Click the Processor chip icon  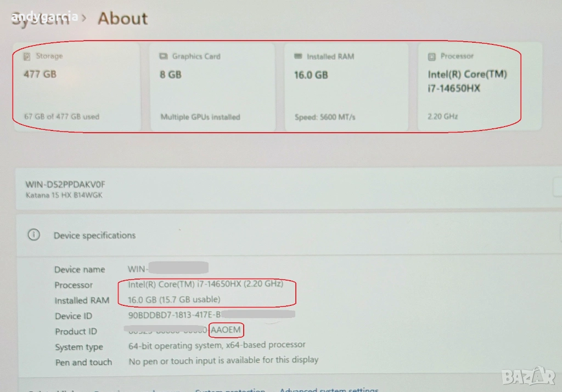pyautogui.click(x=431, y=56)
